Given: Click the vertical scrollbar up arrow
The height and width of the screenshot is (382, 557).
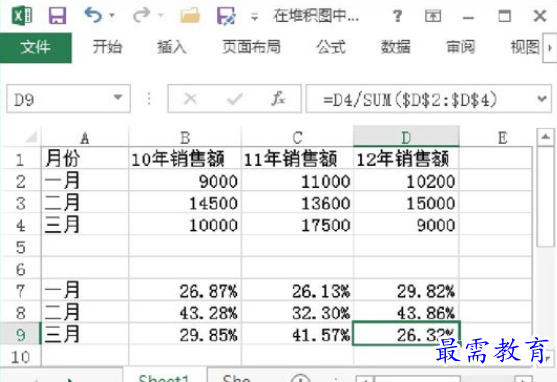Looking at the screenshot, I should click(546, 137).
